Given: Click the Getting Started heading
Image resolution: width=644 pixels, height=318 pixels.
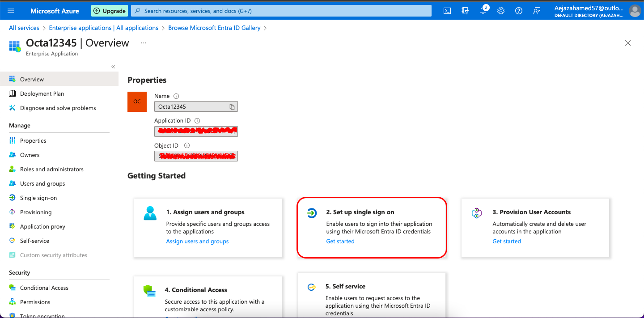Looking at the screenshot, I should coord(157,176).
